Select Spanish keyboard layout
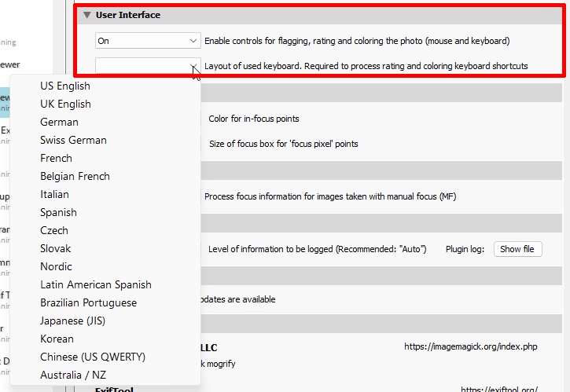Screen dimensions: 570x392 pos(58,212)
